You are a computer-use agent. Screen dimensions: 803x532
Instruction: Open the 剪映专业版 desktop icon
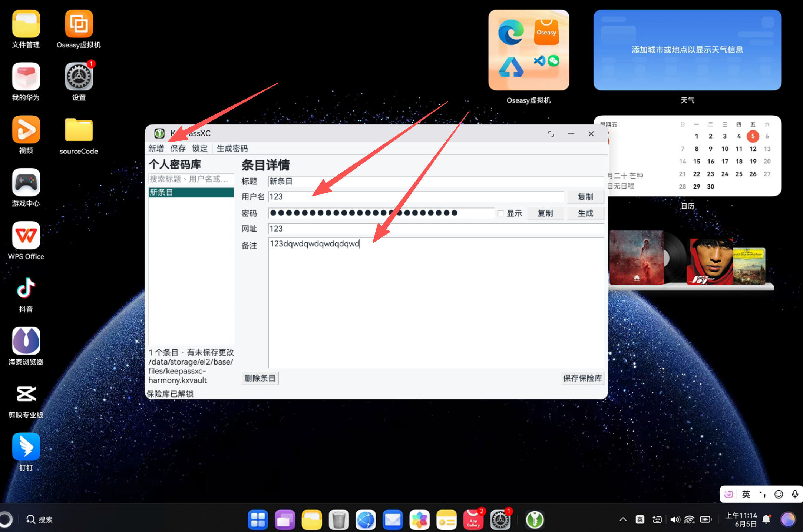[26, 394]
